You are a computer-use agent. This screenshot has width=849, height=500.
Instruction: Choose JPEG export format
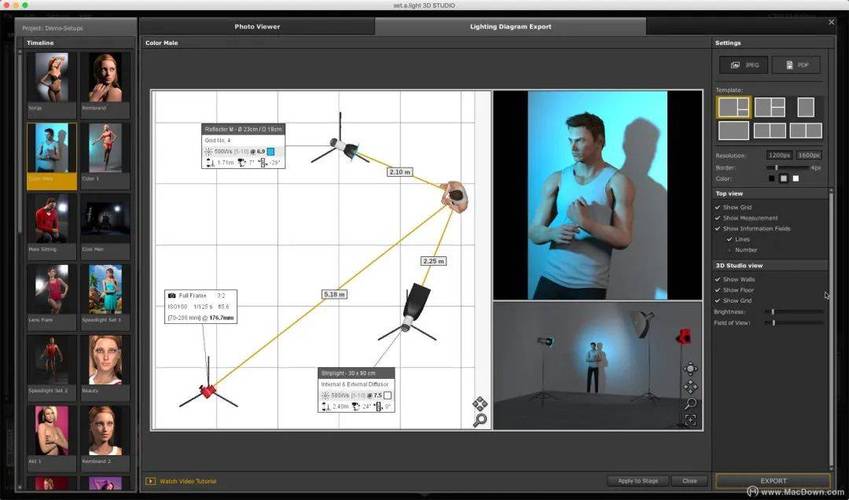(742, 65)
